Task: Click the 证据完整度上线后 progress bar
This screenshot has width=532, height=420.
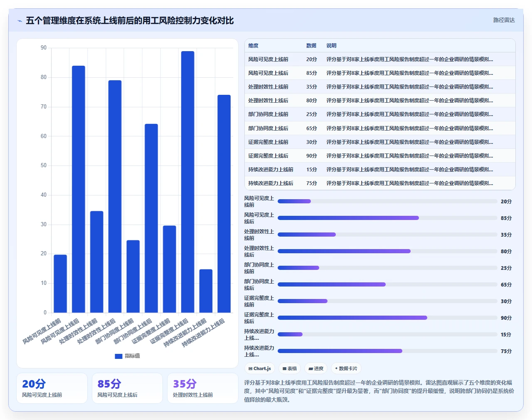Action: 387,318
